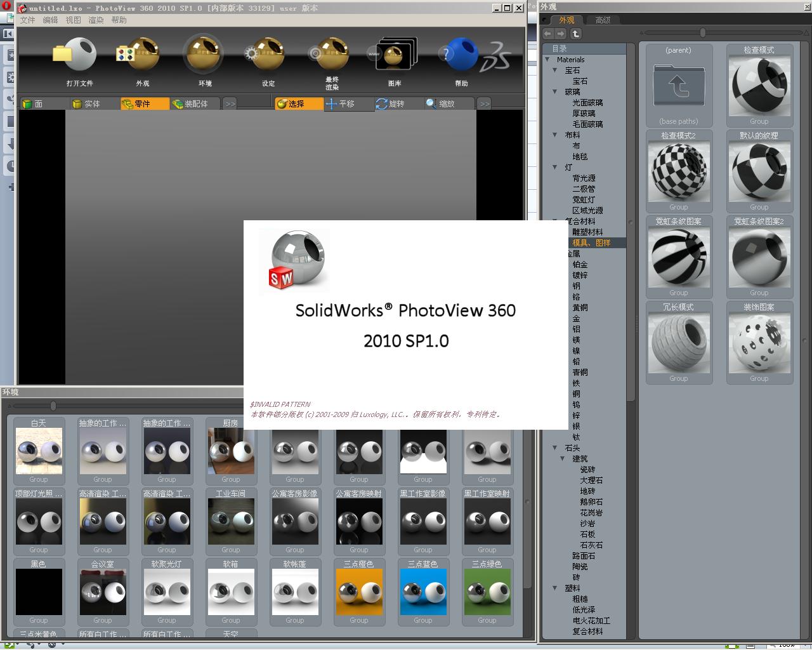Open the 文件 menu
The width and height of the screenshot is (812, 650).
tap(28, 20)
